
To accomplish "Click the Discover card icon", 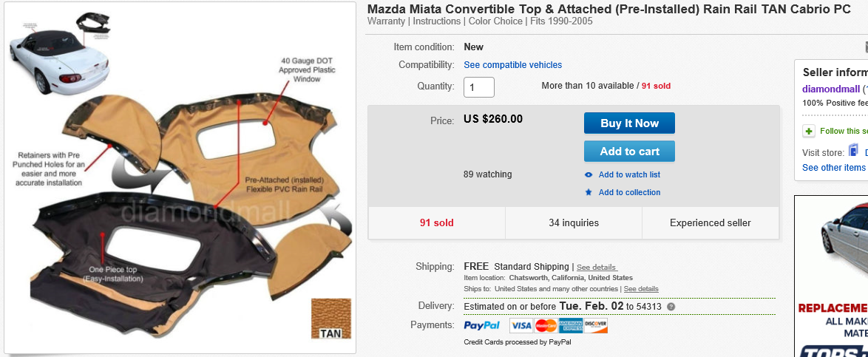I will coord(595,325).
